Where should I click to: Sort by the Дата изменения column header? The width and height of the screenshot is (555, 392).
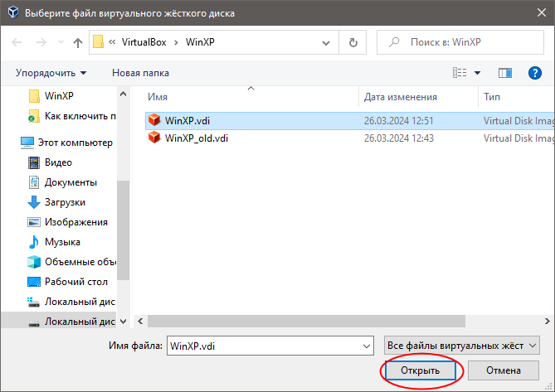coord(400,98)
